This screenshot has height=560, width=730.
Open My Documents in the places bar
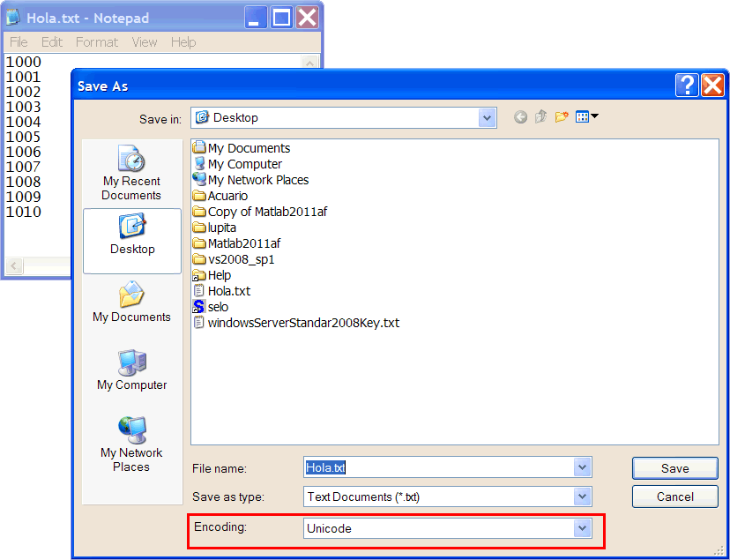[131, 302]
